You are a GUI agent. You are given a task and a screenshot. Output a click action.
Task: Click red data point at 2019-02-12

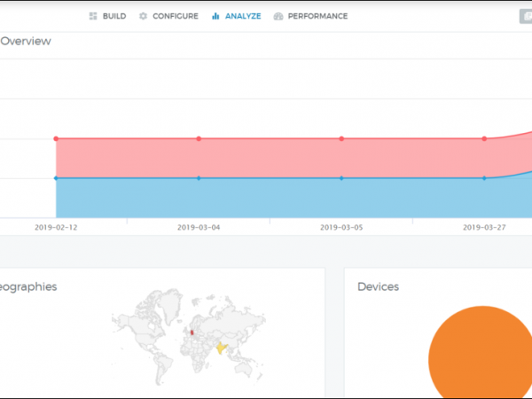click(56, 138)
